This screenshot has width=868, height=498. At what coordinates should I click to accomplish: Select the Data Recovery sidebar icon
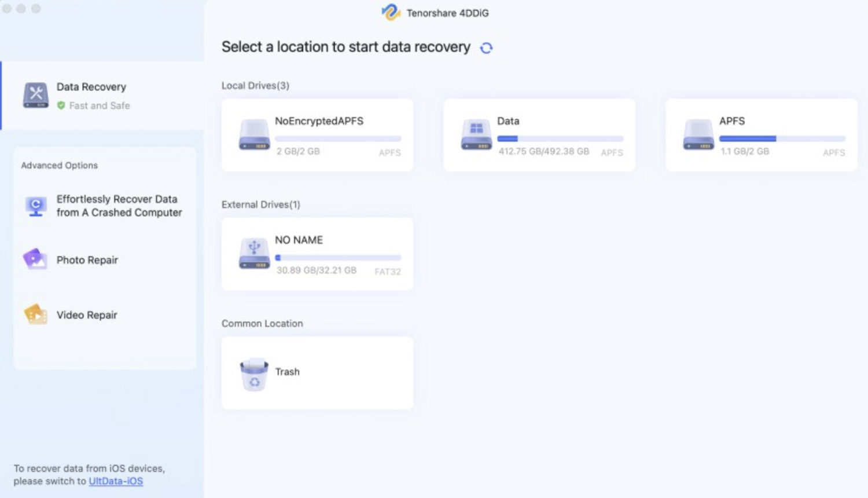coord(36,96)
